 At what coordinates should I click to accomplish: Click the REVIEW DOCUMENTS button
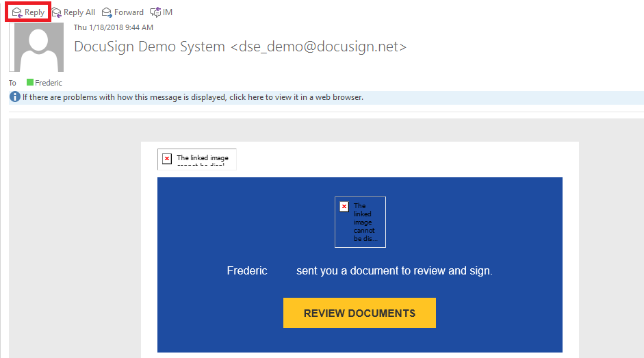pyautogui.click(x=359, y=313)
